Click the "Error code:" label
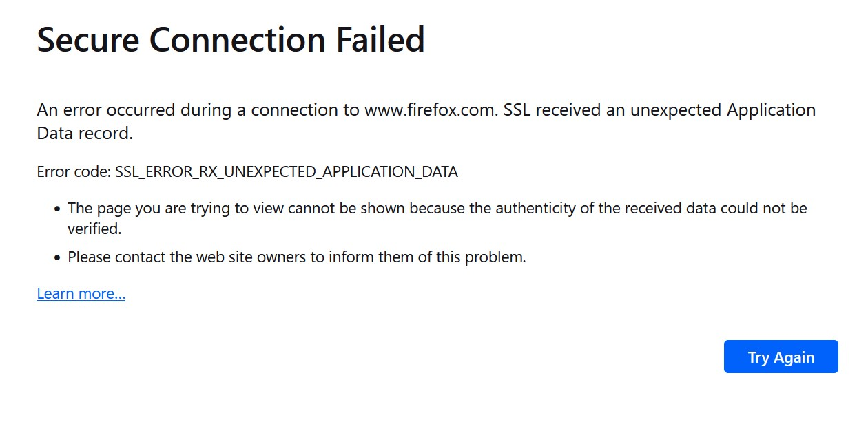 point(73,172)
